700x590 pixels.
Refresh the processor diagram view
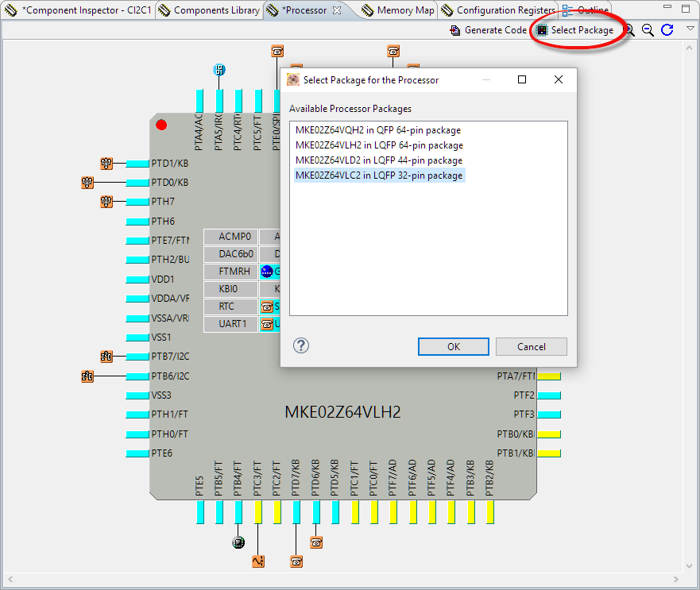667,30
